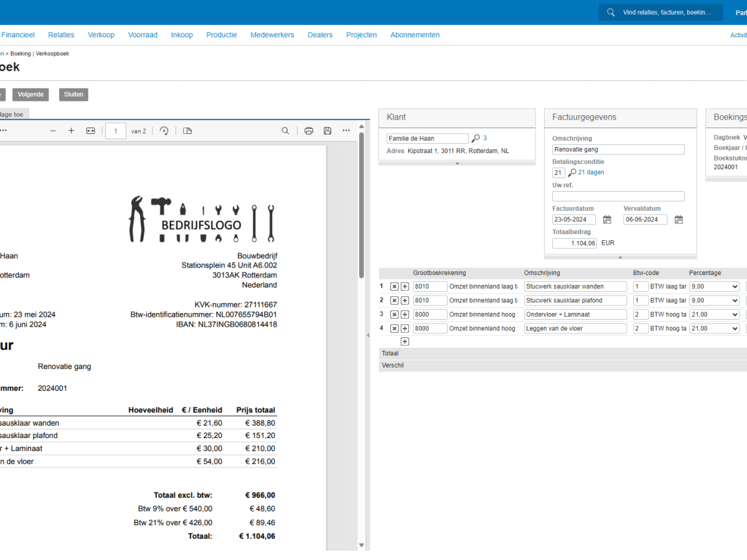This screenshot has width=747, height=560.
Task: Zoom out the PDF with the minus icon
Action: click(53, 131)
